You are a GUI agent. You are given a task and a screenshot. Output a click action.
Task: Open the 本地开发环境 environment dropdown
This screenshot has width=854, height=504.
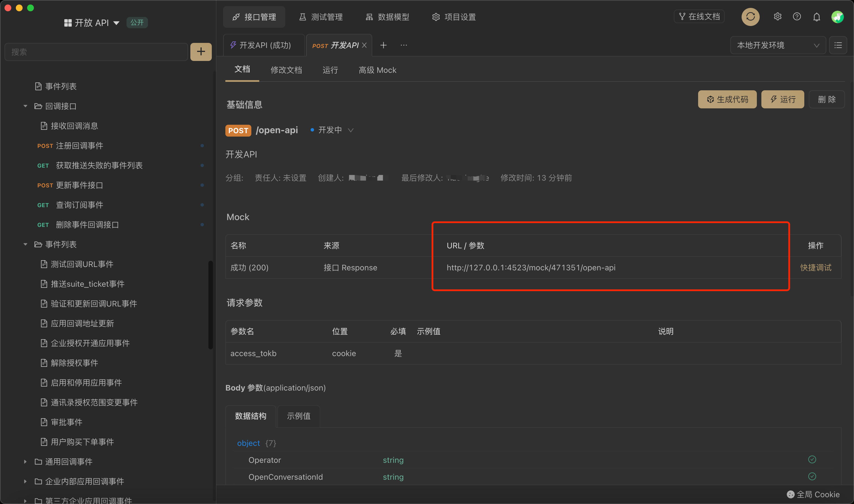(x=778, y=45)
